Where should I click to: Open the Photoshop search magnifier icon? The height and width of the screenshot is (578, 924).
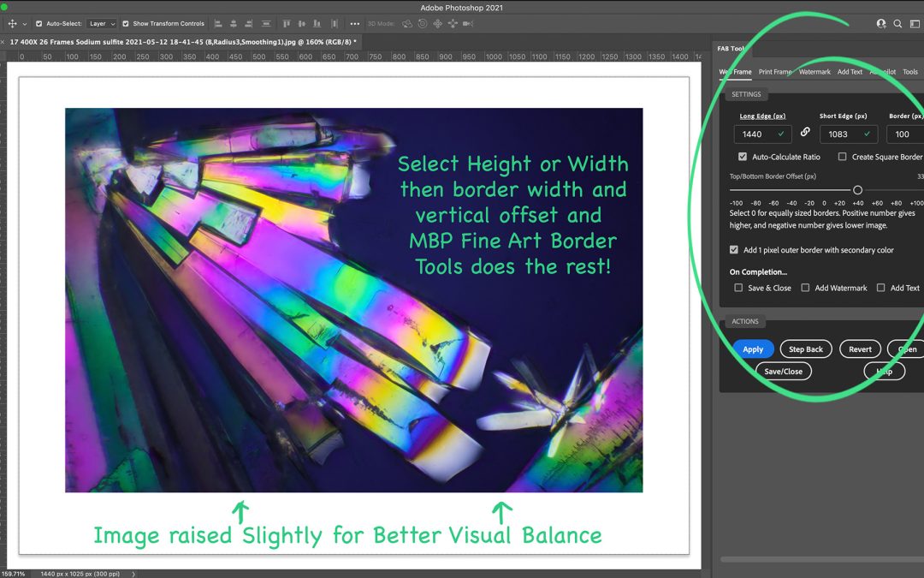897,24
